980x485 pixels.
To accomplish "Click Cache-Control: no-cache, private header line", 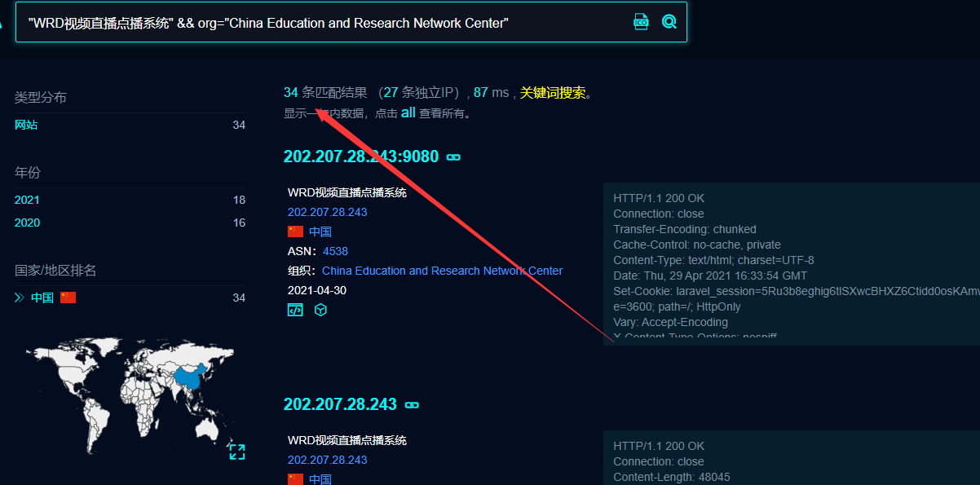I will [x=697, y=245].
